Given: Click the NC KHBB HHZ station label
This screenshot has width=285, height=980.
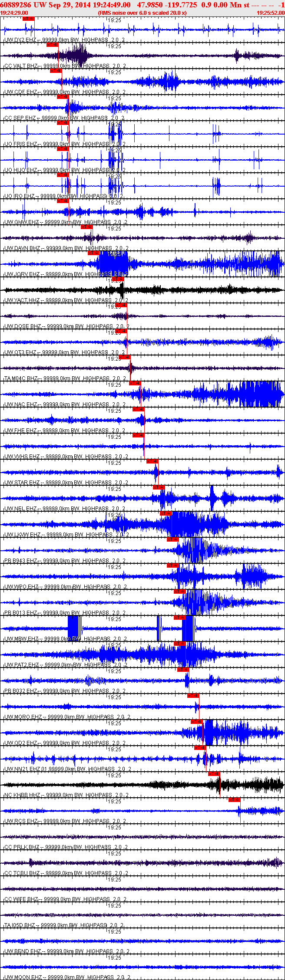Looking at the screenshot, I should point(23,795).
